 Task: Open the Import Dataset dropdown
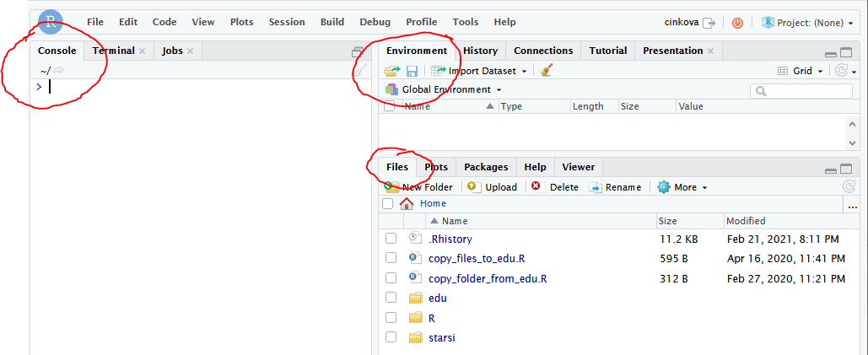(x=479, y=72)
